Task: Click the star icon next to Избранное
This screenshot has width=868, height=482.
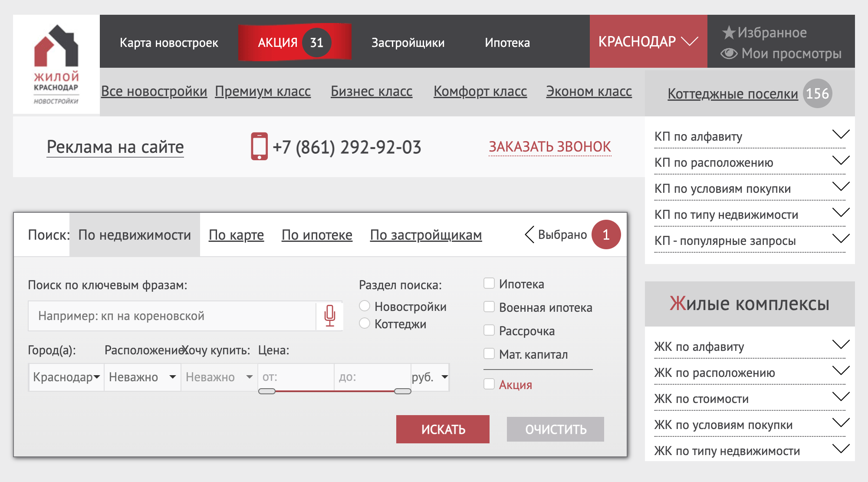Action: (729, 32)
